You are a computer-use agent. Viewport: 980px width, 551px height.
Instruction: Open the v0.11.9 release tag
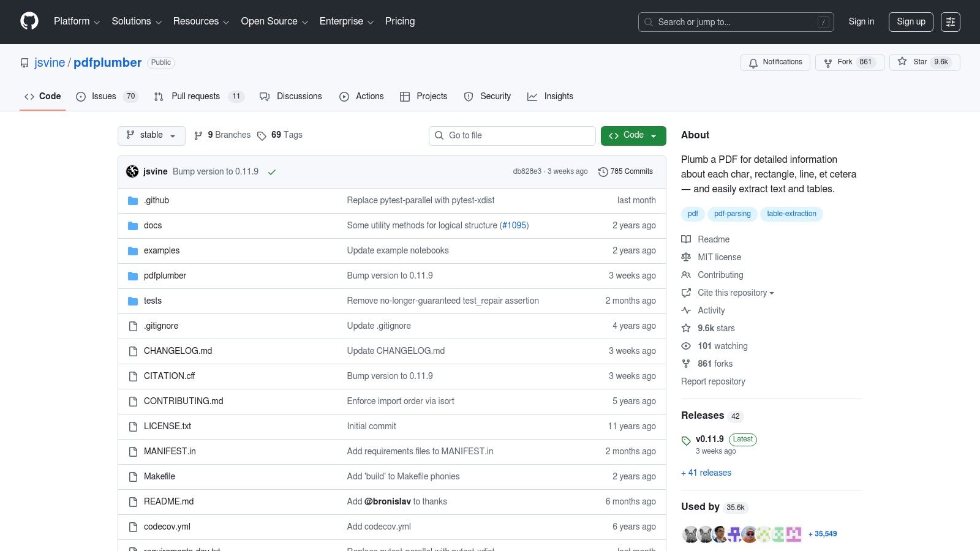click(x=709, y=439)
